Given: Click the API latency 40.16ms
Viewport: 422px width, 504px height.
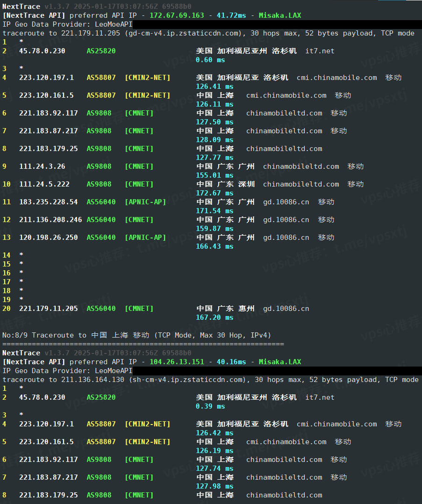Looking at the screenshot, I should pos(231,362).
